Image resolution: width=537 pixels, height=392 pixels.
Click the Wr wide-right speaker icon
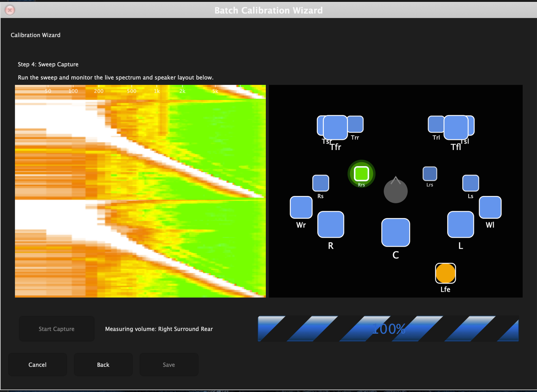(301, 208)
